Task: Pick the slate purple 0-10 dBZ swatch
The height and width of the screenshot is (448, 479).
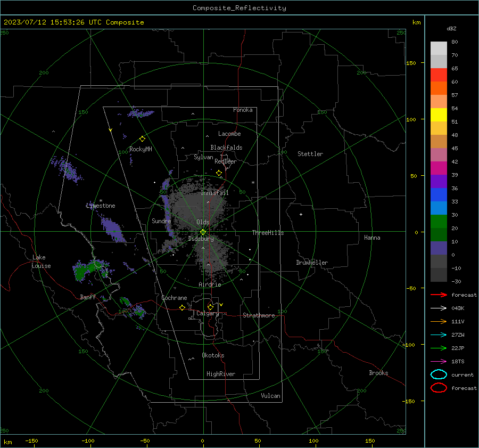Action: click(439, 248)
